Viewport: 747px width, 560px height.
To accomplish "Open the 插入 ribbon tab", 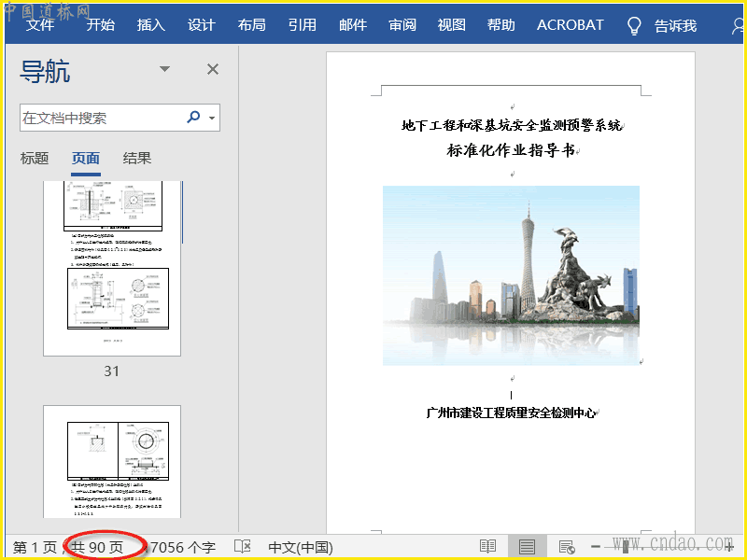I will pos(151,25).
